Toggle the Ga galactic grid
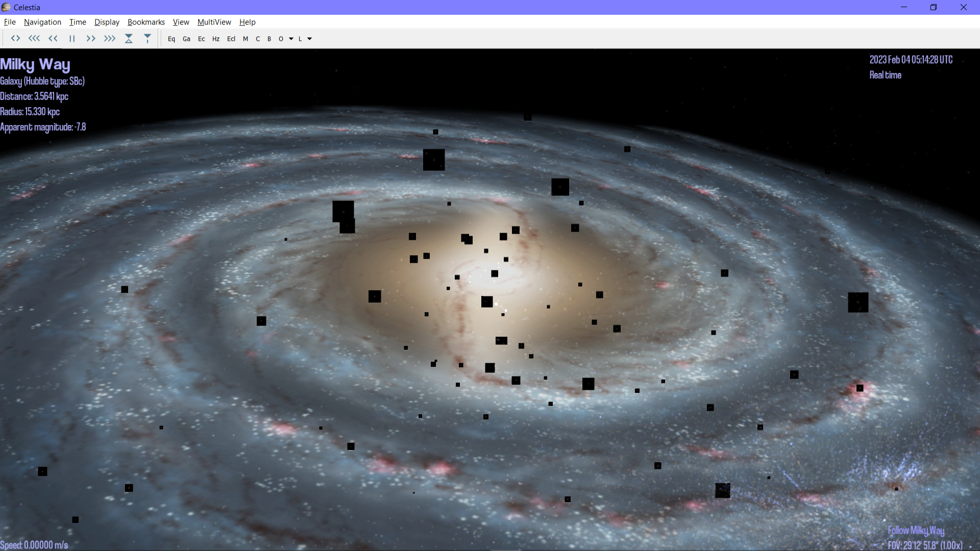 [186, 39]
